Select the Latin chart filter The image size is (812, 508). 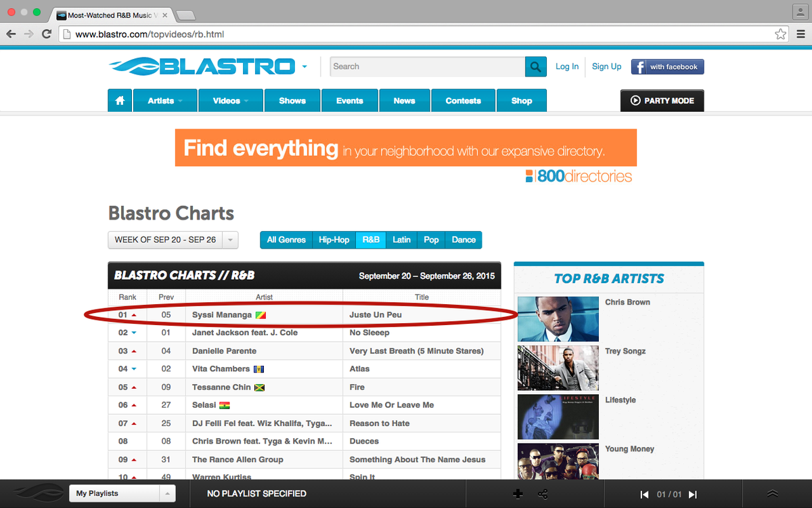pos(401,240)
